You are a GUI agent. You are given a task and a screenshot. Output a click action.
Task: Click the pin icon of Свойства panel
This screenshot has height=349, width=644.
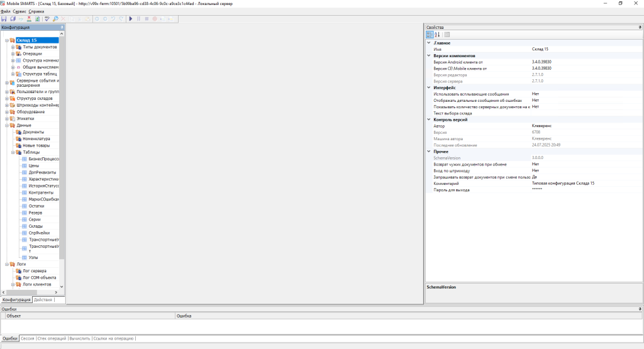point(640,28)
